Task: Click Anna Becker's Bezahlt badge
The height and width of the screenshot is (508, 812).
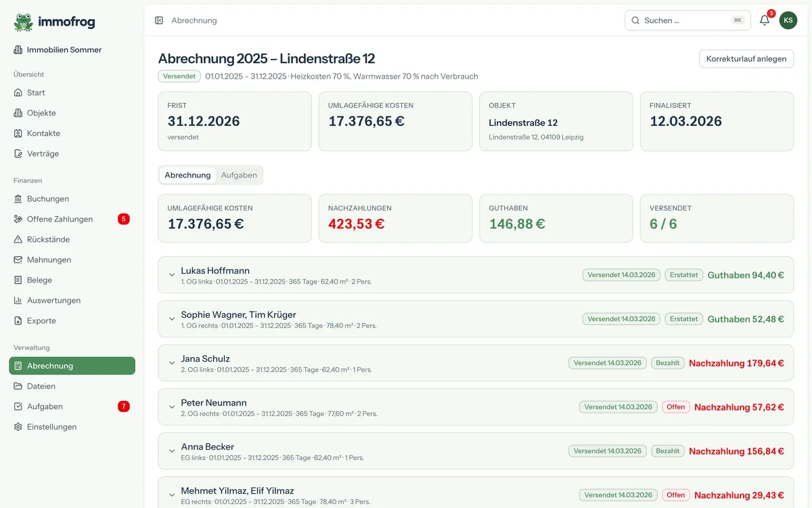Action: click(668, 451)
